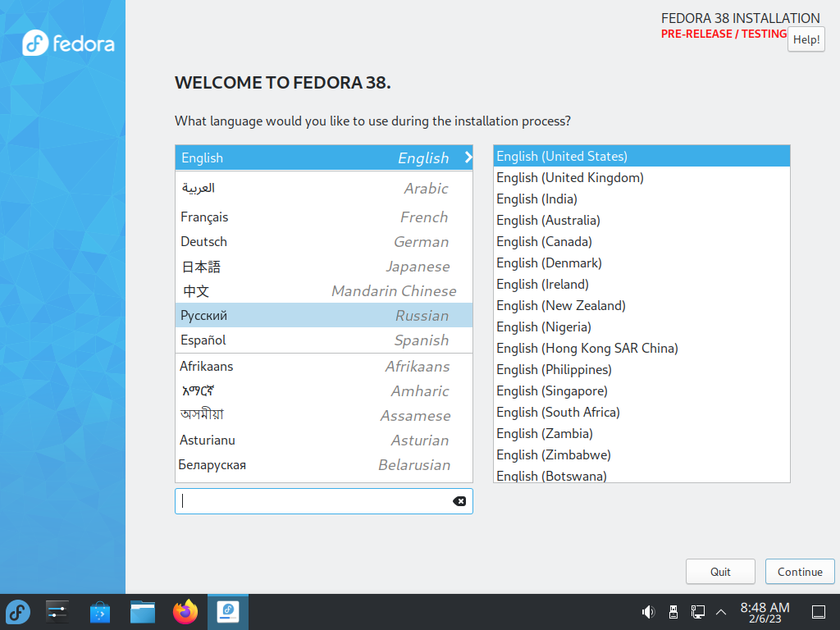
Task: Select Mandarin Chinese language
Action: pos(323,291)
